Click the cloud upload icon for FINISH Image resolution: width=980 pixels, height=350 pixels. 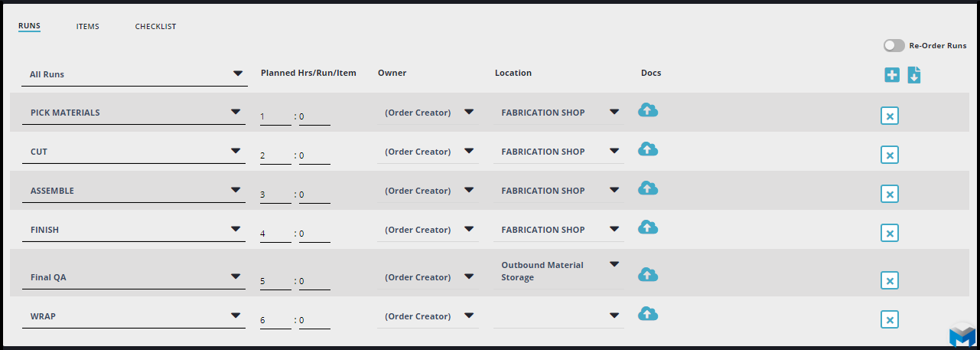[648, 227]
